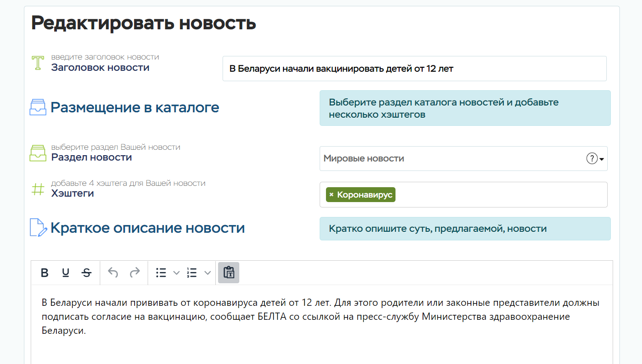Click the question mark help icon

(x=591, y=159)
